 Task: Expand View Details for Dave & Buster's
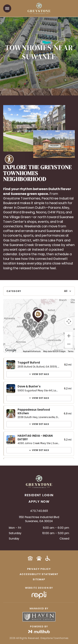[39, 398]
